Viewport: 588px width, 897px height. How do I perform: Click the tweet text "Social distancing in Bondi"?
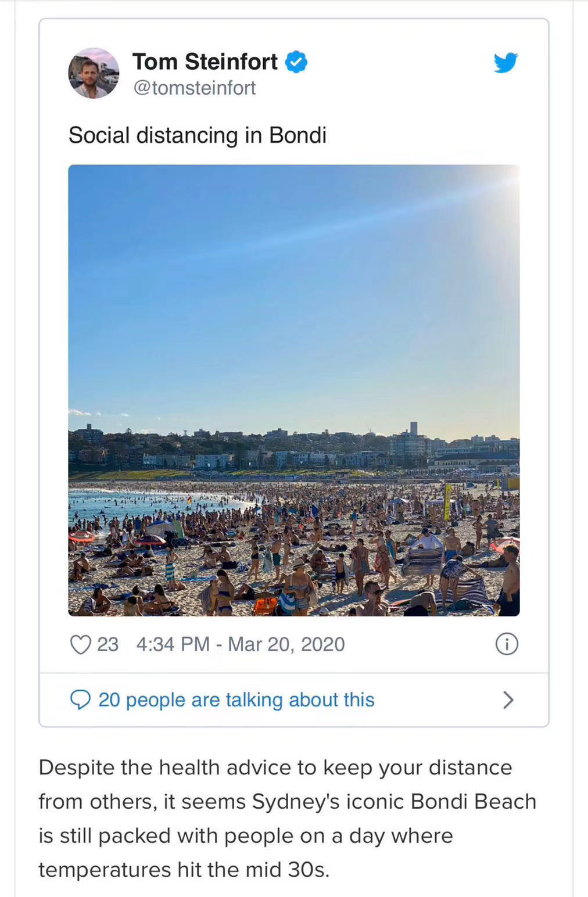pos(198,135)
